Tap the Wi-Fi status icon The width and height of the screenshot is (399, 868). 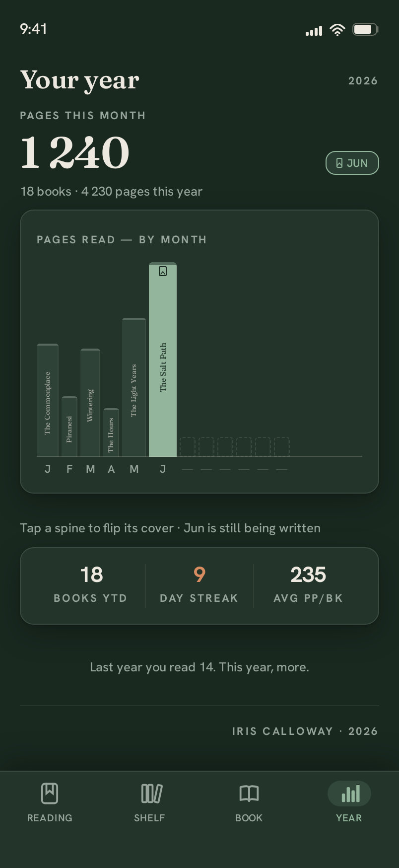click(x=337, y=30)
